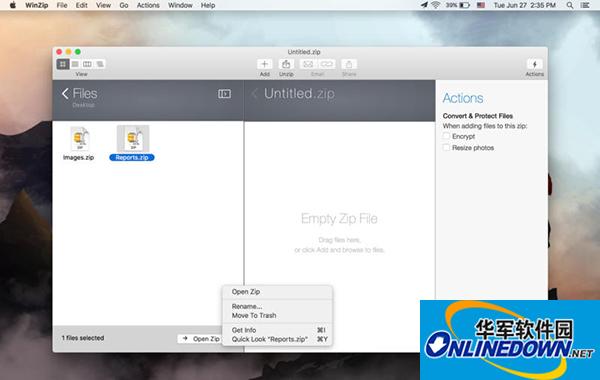Switch to column view
The image size is (600, 380).
[x=88, y=64]
